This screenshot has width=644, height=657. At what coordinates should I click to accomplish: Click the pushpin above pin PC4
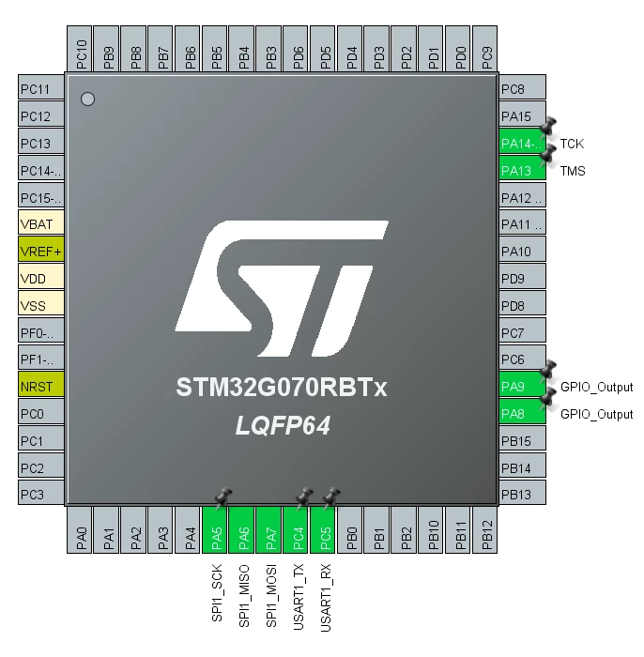point(304,497)
